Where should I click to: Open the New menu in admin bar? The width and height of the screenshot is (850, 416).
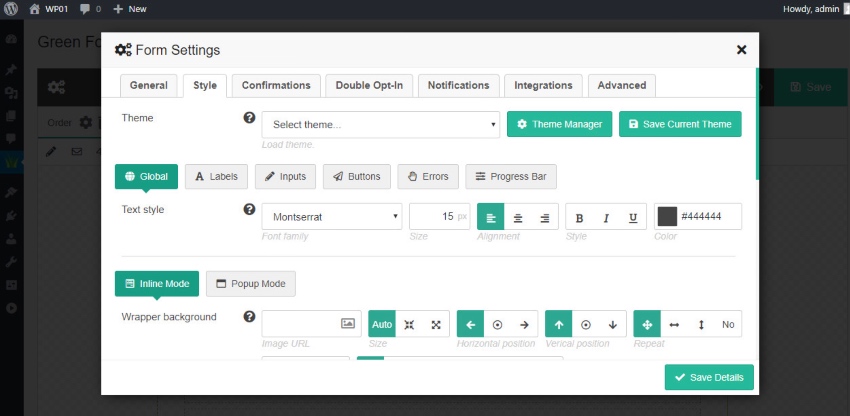tap(130, 8)
